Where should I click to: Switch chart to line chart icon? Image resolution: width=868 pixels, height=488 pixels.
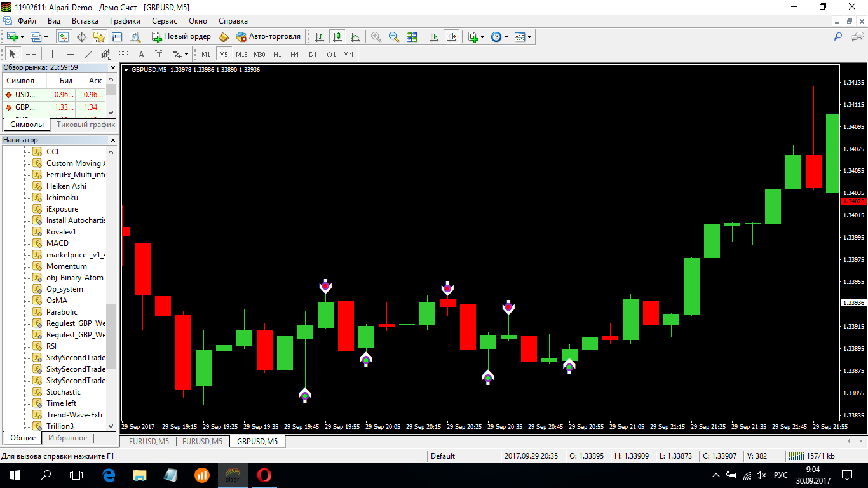355,37
